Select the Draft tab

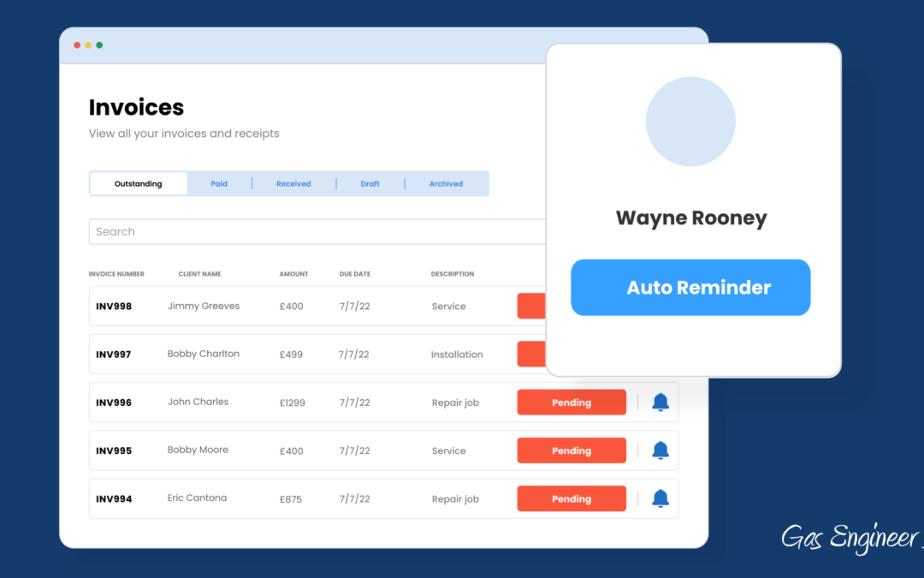tap(370, 184)
